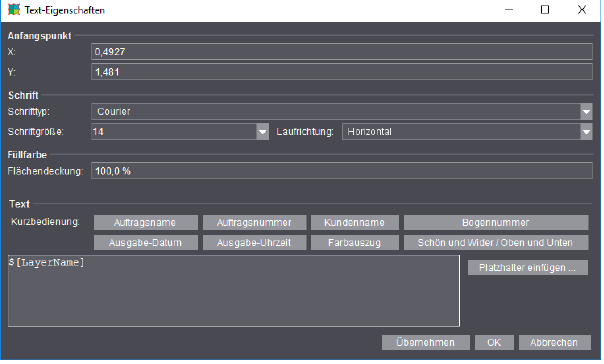Insert Ausgabe-Datum placeholder
604x364 pixels.
[x=146, y=243]
